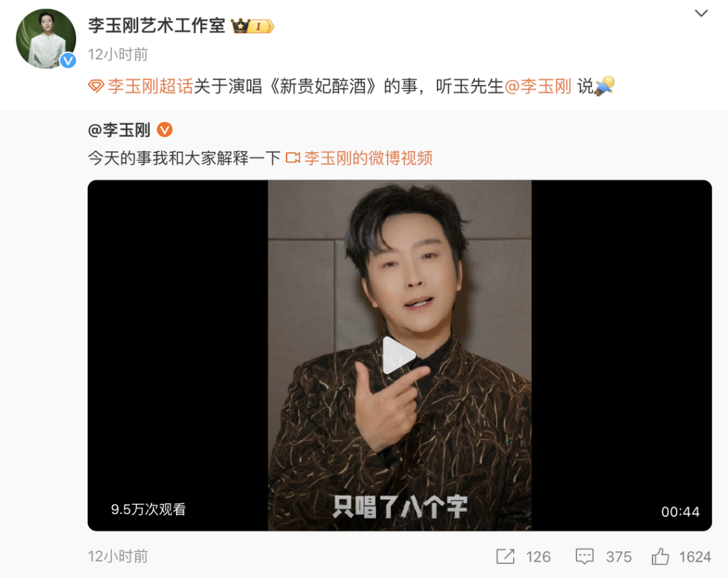Open comments via the comment icon
The width and height of the screenshot is (728, 578).
coord(584,556)
